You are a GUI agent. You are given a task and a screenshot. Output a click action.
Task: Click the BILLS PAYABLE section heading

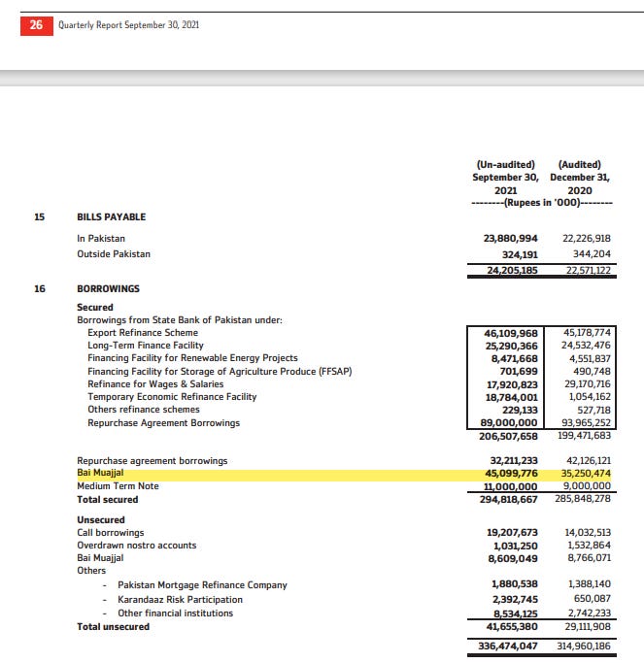point(112,216)
